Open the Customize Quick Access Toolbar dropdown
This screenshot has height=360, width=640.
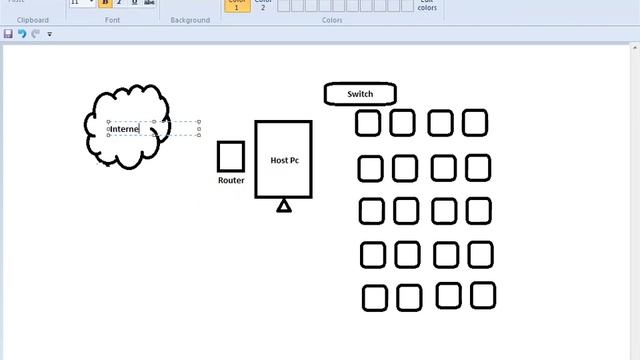pyautogui.click(x=49, y=34)
